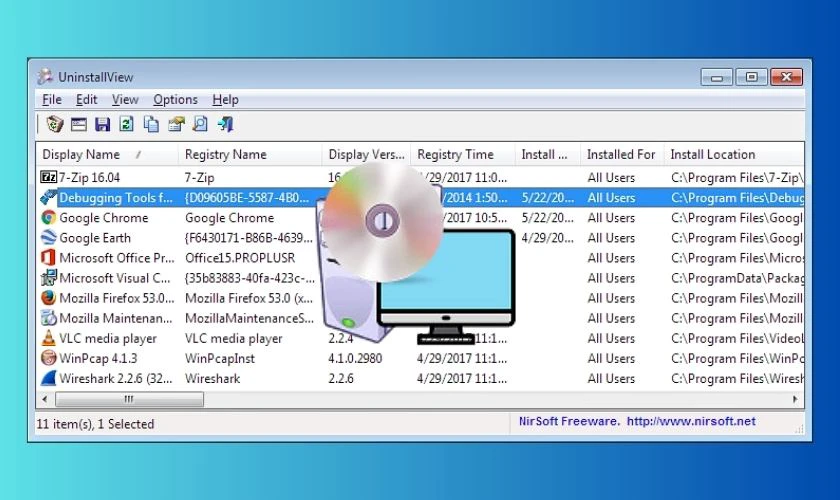Open the View menu
This screenshot has height=500, width=840.
tap(125, 100)
